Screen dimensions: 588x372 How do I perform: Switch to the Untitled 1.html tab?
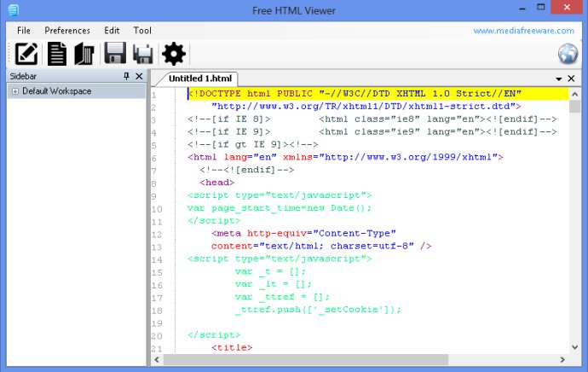tap(200, 78)
